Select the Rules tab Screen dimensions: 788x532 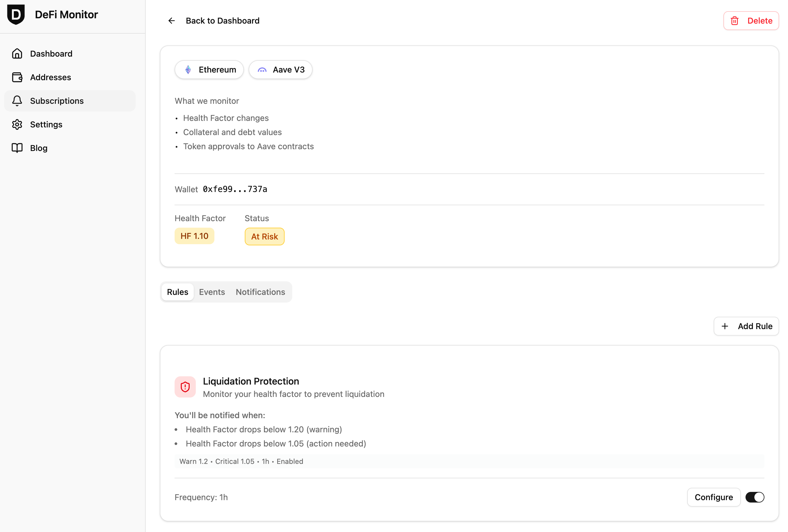[177, 292]
